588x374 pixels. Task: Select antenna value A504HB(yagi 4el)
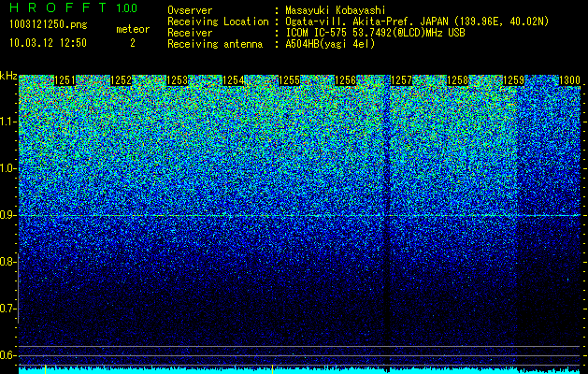(330, 44)
